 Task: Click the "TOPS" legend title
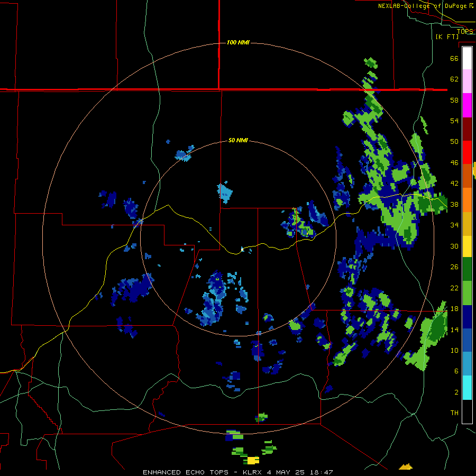tap(465, 31)
